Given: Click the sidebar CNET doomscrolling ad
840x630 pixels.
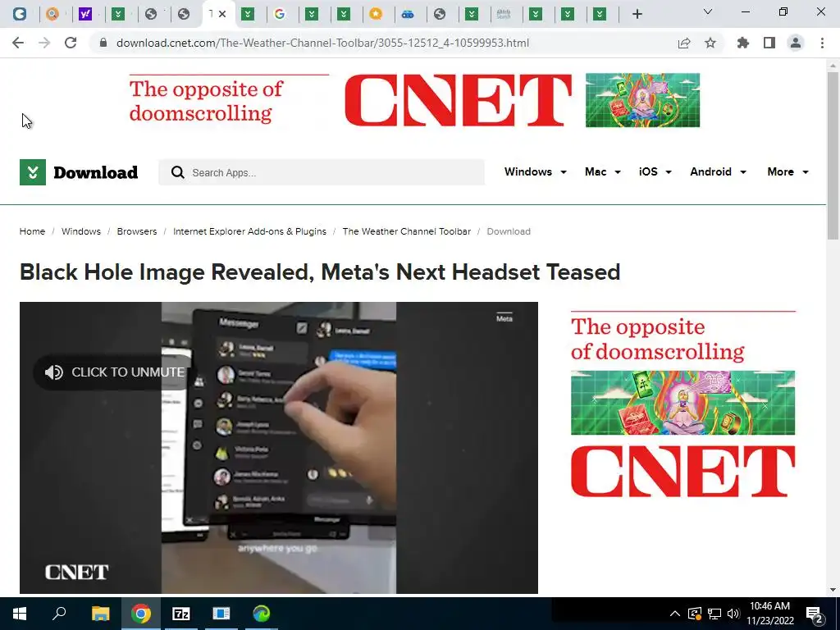Looking at the screenshot, I should (x=683, y=404).
